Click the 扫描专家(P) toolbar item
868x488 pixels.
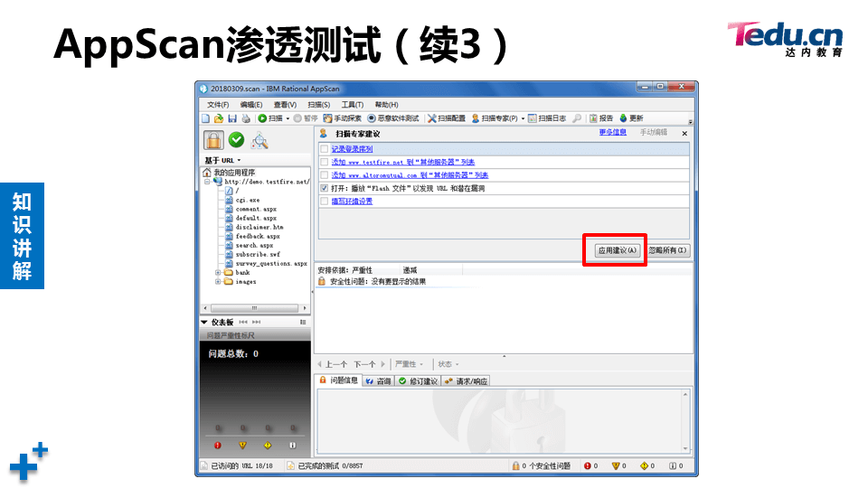[x=495, y=118]
